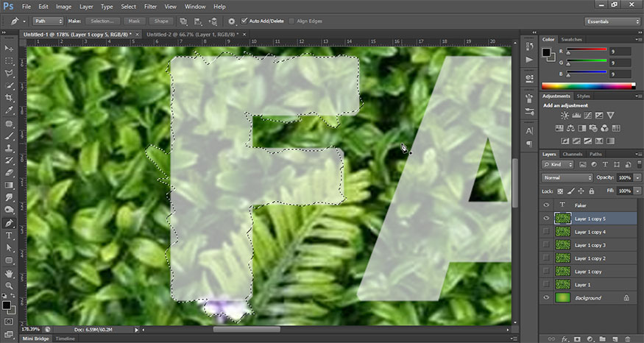Open the Normal blend mode dropdown
The height and width of the screenshot is (343, 644).
click(567, 178)
